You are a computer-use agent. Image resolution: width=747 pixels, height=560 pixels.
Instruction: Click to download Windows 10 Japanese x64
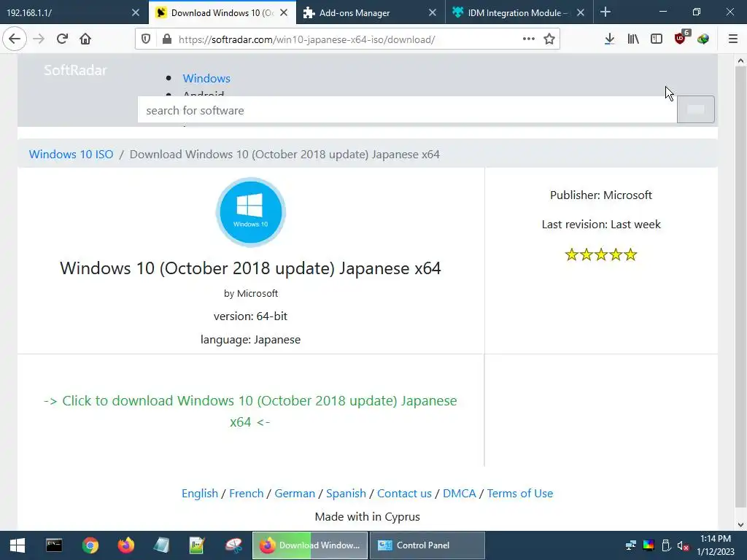(250, 411)
